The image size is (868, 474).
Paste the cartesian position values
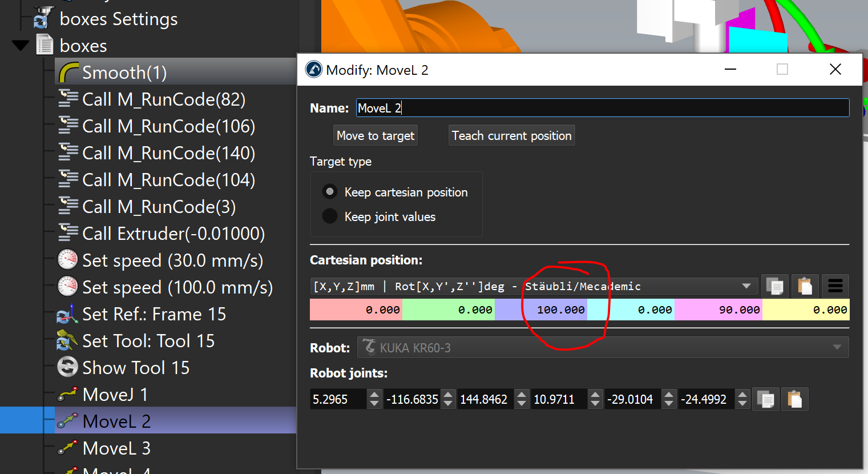805,286
